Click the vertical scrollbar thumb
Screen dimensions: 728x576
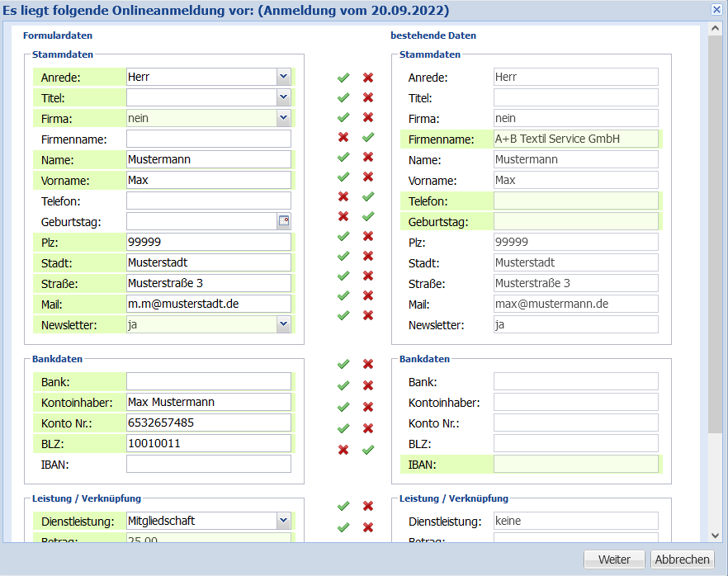pos(715,234)
